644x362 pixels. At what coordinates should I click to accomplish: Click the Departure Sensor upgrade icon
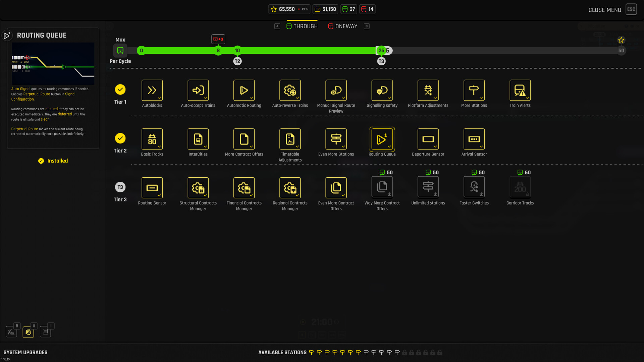428,139
